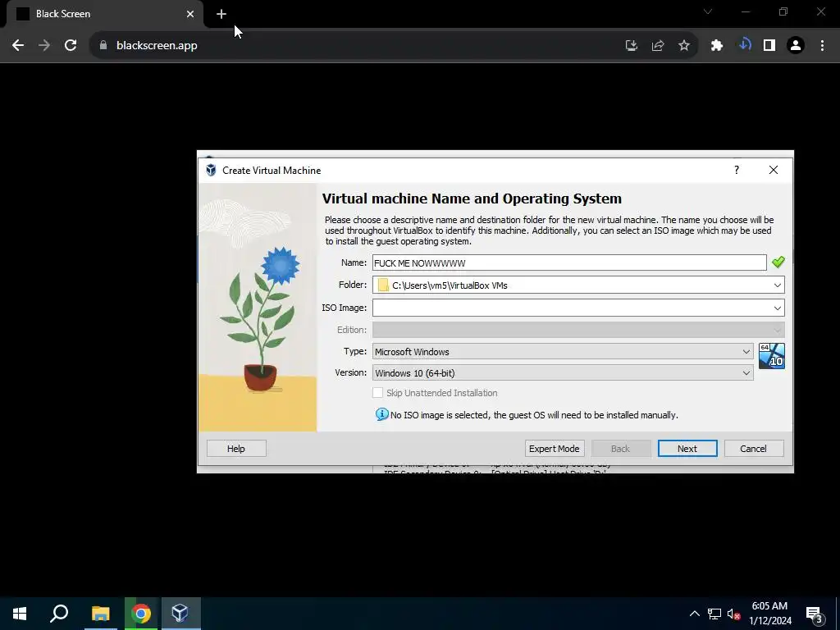Bookmark this page with the star icon
The height and width of the screenshot is (630, 840).
(x=684, y=46)
